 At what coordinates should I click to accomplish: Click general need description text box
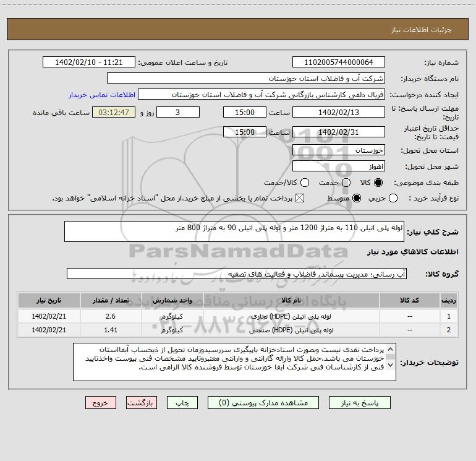click(234, 231)
